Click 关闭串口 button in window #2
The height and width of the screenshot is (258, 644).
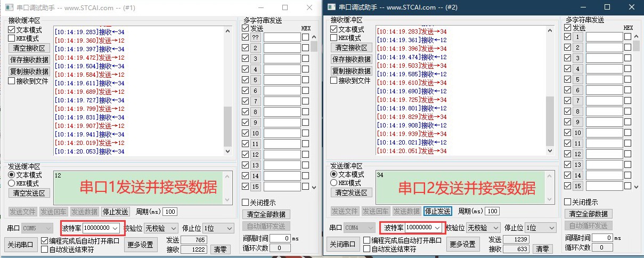[x=343, y=244]
